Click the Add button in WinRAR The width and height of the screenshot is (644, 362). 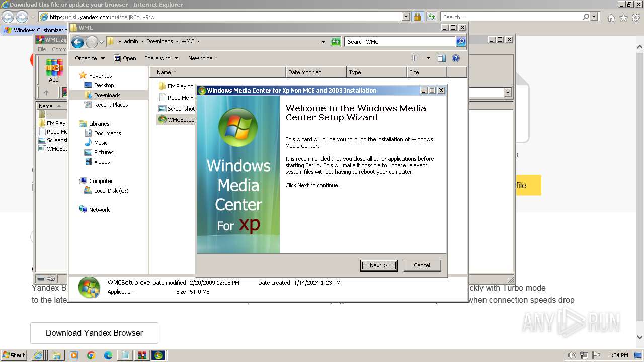[54, 70]
